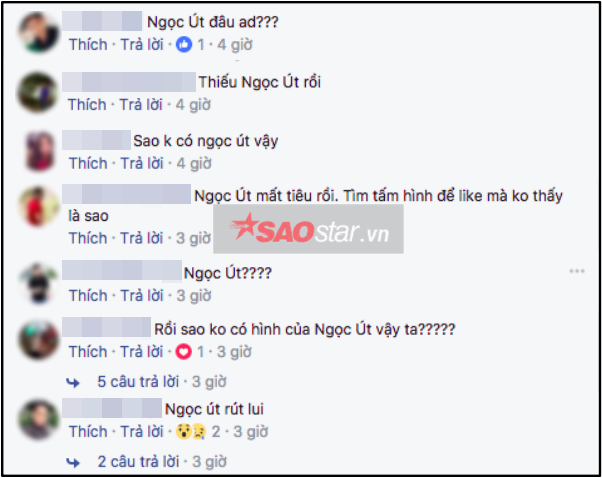Open avatar of 'Thiếu Ngọc Út rồi' commenter

(x=37, y=92)
